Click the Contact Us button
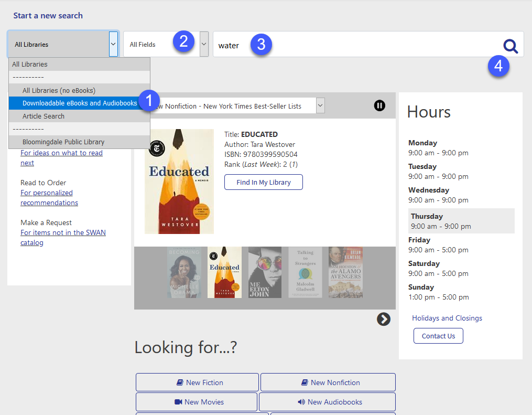 pyautogui.click(x=438, y=336)
